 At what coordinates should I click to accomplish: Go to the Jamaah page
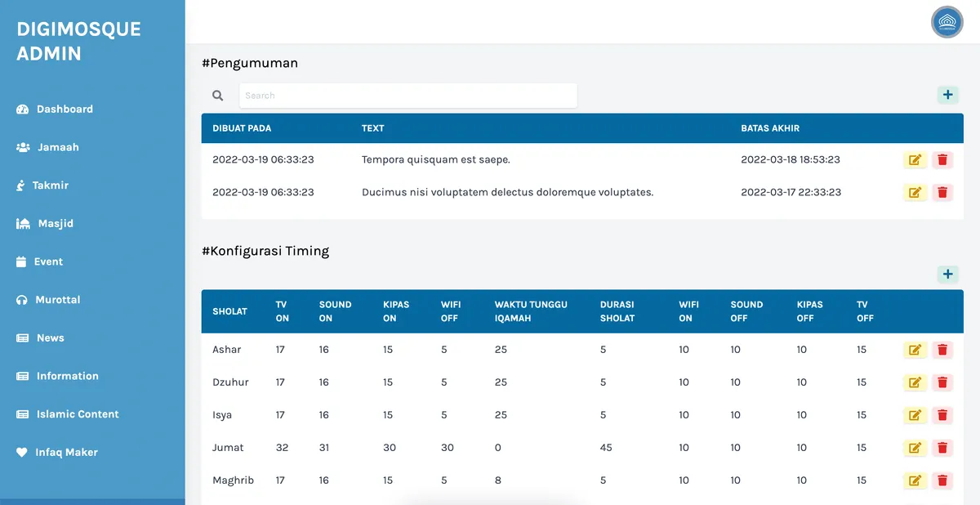pyautogui.click(x=58, y=148)
